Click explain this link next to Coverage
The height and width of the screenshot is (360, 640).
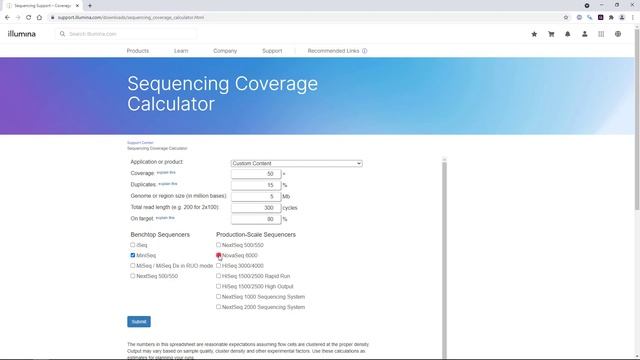(x=166, y=172)
